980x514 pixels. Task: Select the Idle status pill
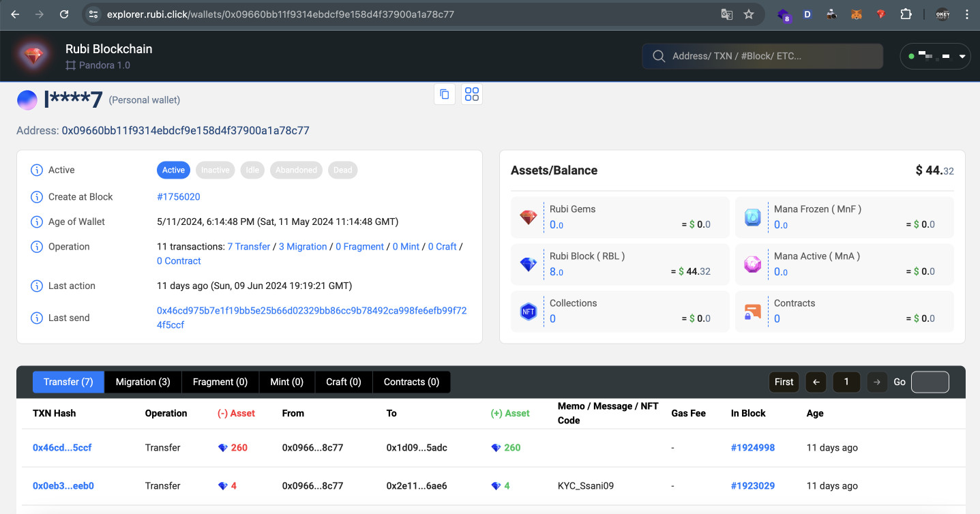coord(252,170)
